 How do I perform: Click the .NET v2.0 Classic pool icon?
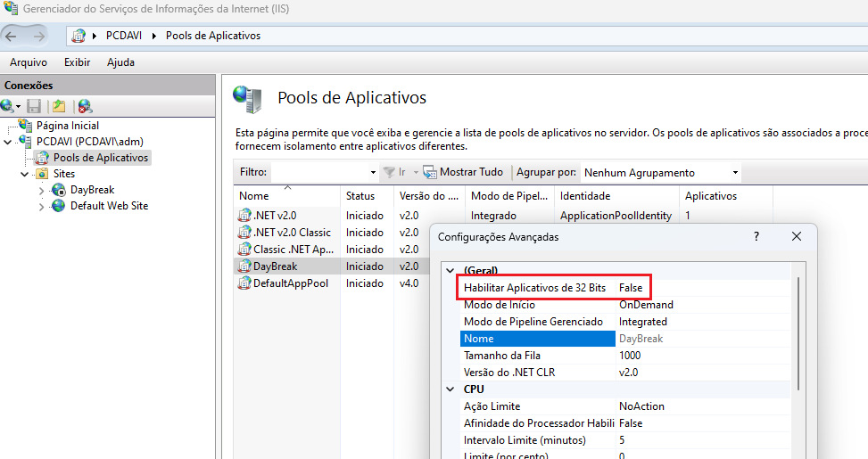[244, 233]
